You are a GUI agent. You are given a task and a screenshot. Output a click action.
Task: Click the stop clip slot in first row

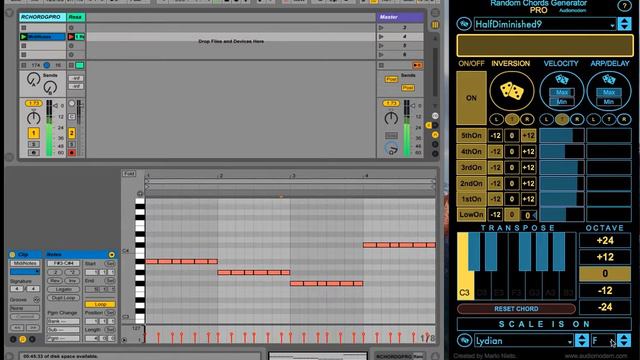click(x=24, y=28)
